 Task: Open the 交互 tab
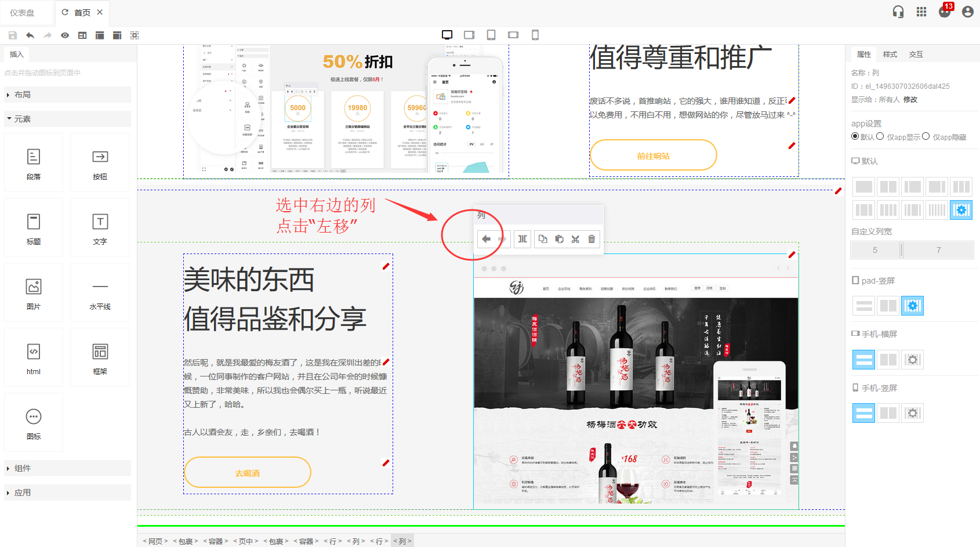[916, 55]
